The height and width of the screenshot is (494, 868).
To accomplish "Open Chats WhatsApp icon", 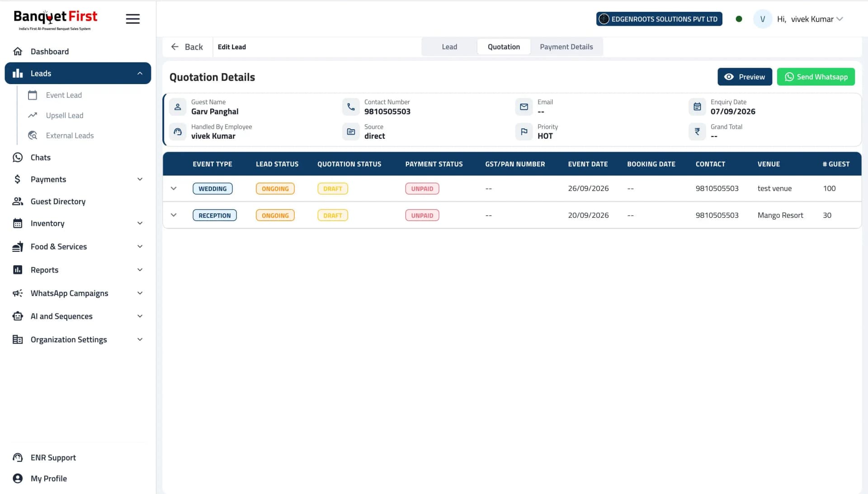I will pyautogui.click(x=18, y=157).
